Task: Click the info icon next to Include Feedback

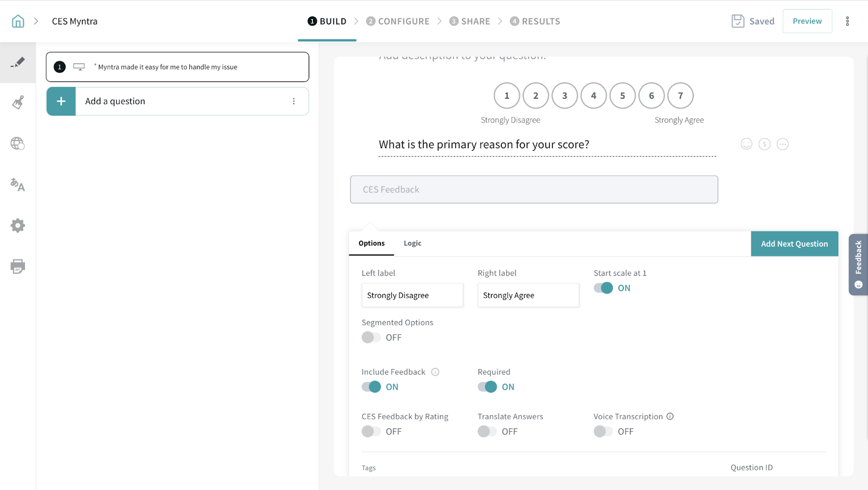Action: [x=435, y=372]
